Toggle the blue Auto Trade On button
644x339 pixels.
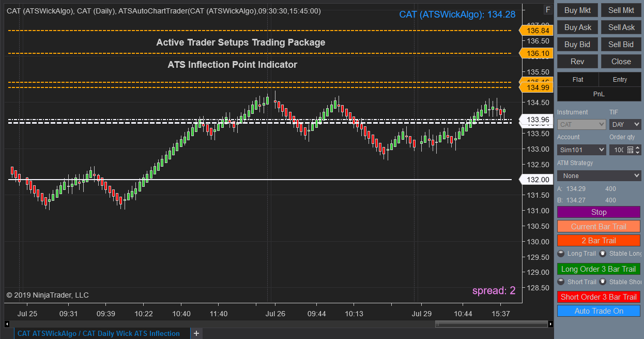click(x=599, y=311)
